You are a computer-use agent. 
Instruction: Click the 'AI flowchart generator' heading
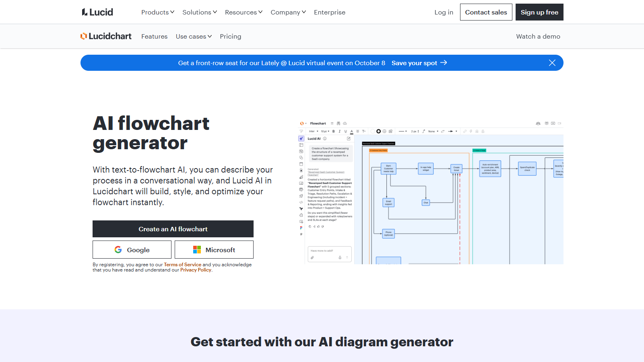tap(151, 133)
